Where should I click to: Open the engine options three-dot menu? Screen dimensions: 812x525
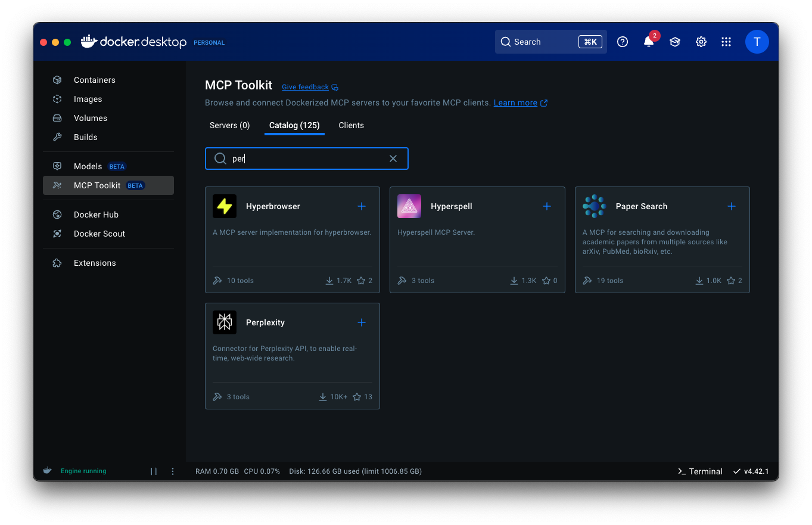pos(173,471)
